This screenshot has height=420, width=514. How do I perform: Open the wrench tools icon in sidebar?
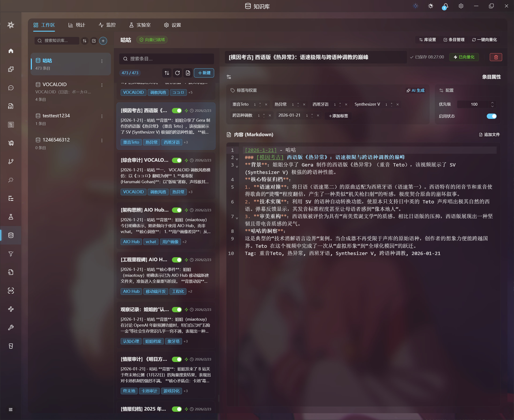tap(11, 328)
